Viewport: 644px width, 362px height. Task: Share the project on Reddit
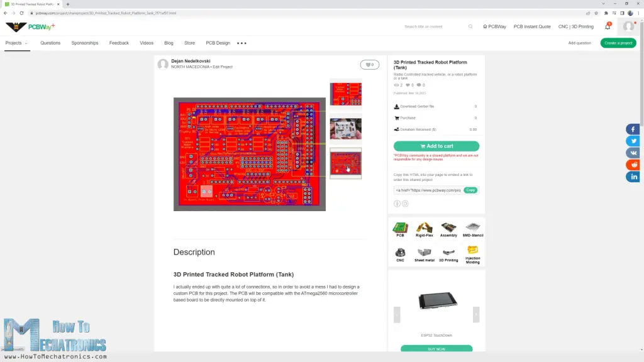(633, 165)
